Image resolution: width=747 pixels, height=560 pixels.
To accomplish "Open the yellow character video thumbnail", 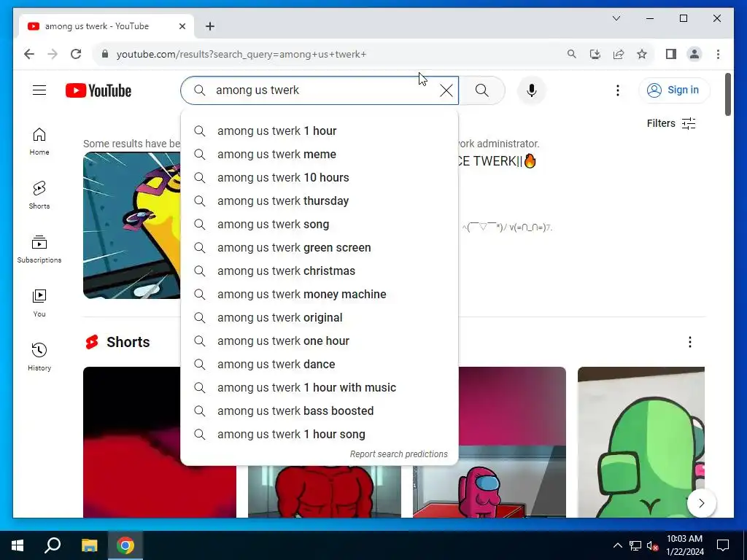I will (x=132, y=225).
